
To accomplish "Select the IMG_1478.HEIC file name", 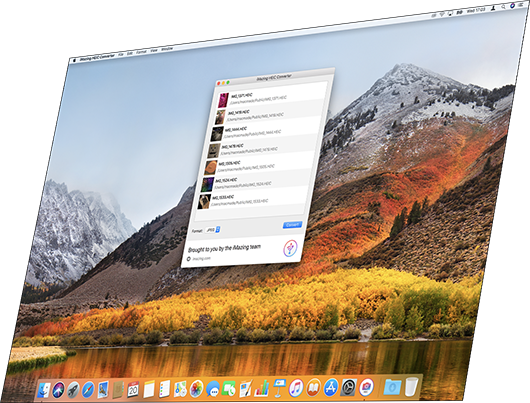I will pos(232,146).
